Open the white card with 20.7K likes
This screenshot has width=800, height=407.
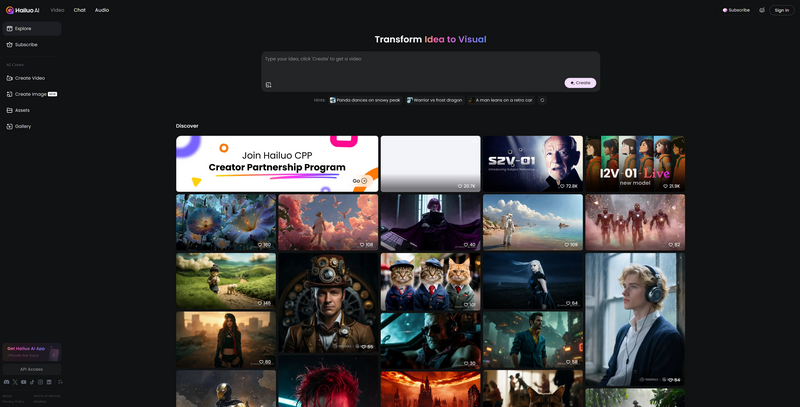point(431,164)
